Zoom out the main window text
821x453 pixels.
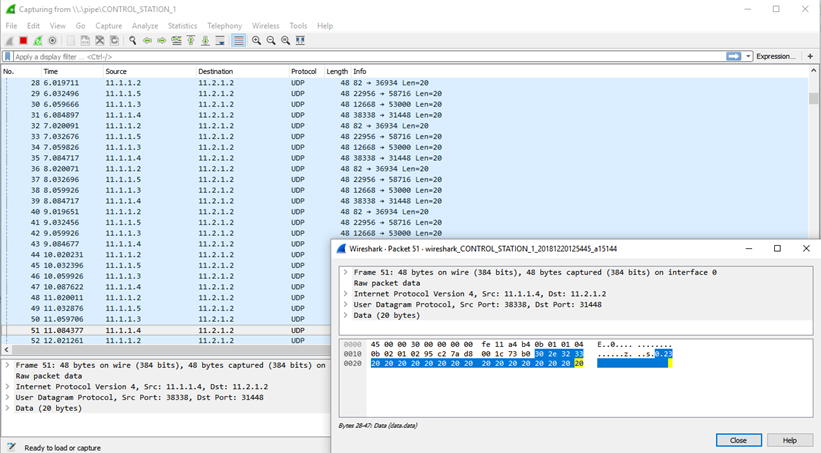(271, 40)
